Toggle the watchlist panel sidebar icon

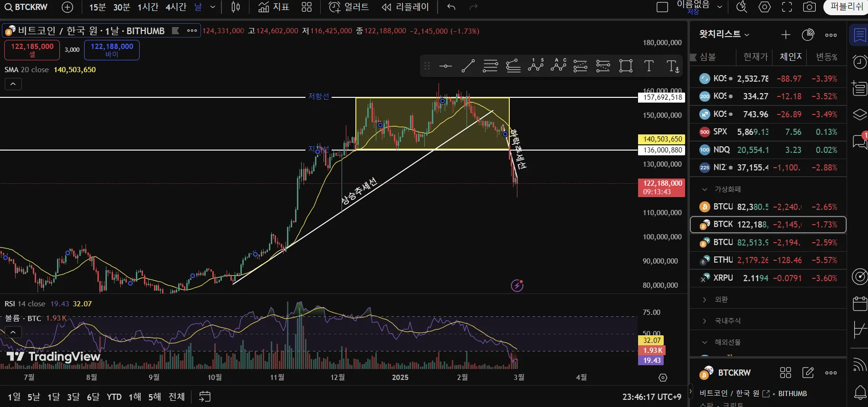tap(860, 35)
